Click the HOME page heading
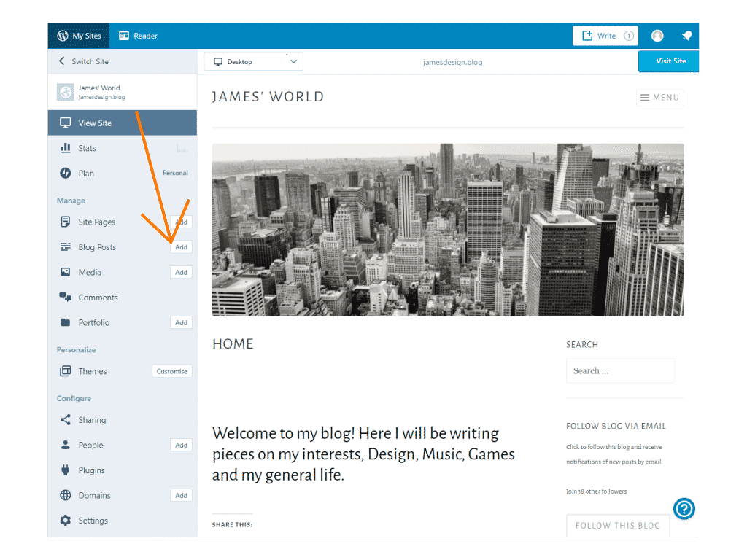The width and height of the screenshot is (747, 560). click(233, 344)
